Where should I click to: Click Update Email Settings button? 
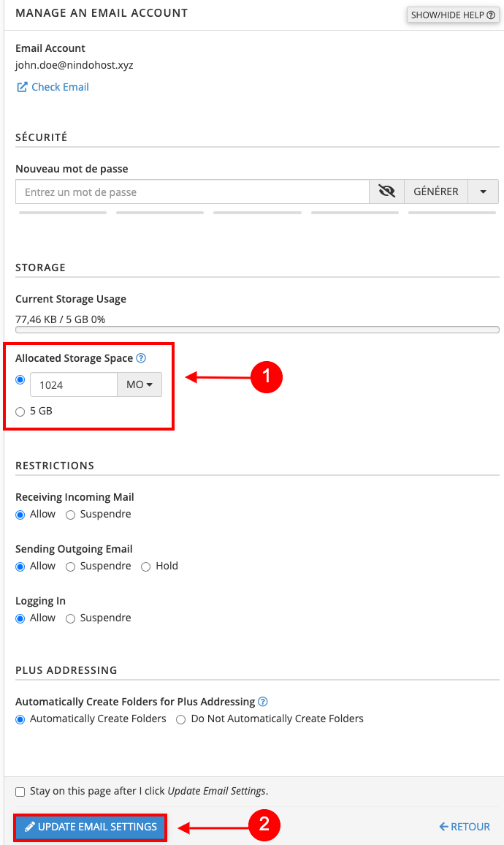[91, 827]
